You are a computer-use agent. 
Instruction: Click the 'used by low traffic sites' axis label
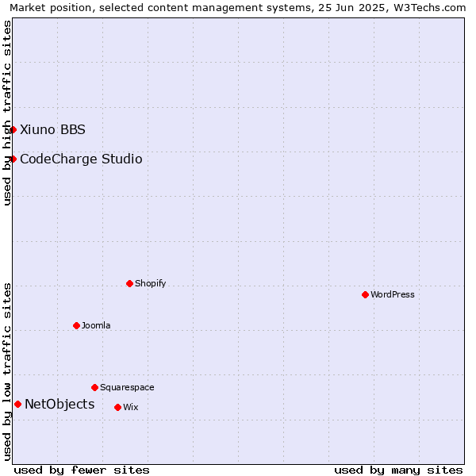(6, 372)
